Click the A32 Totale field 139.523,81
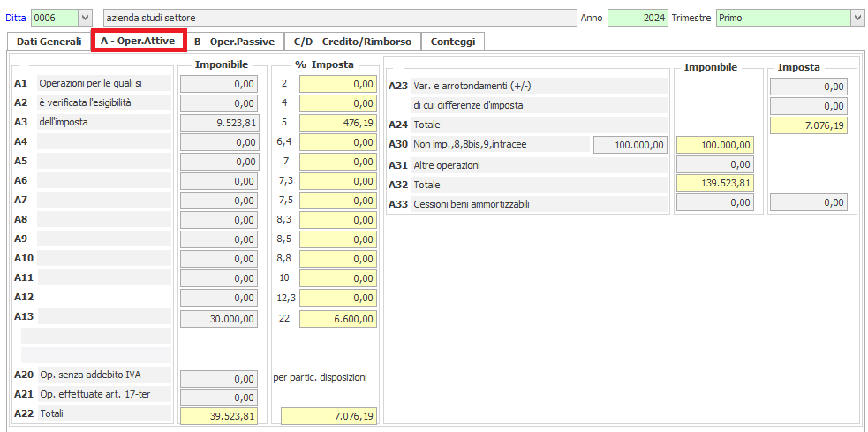Image resolution: width=868 pixels, height=432 pixels. click(715, 184)
